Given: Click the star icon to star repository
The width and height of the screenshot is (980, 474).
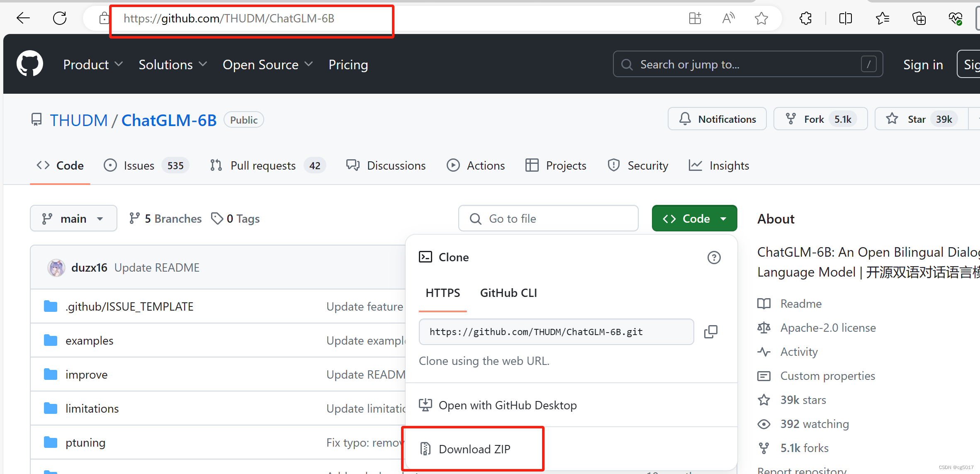Looking at the screenshot, I should (x=893, y=119).
